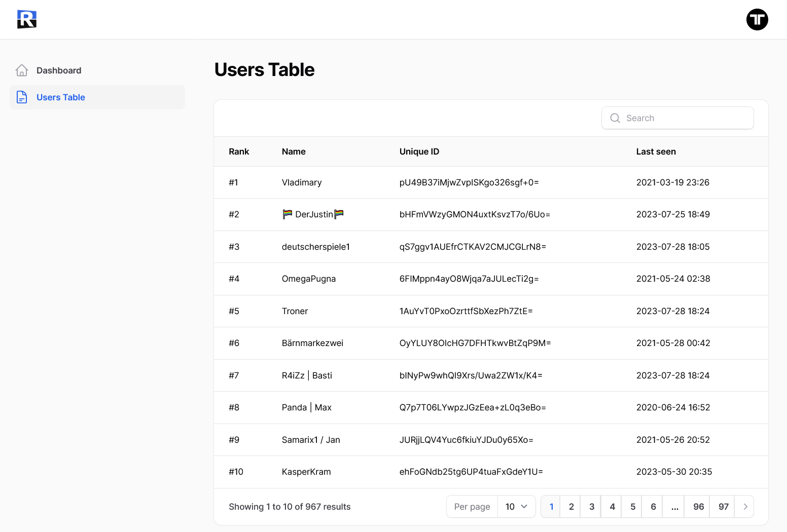Image resolution: width=787 pixels, height=532 pixels.
Task: Open the Dashboard menu item
Action: click(59, 70)
